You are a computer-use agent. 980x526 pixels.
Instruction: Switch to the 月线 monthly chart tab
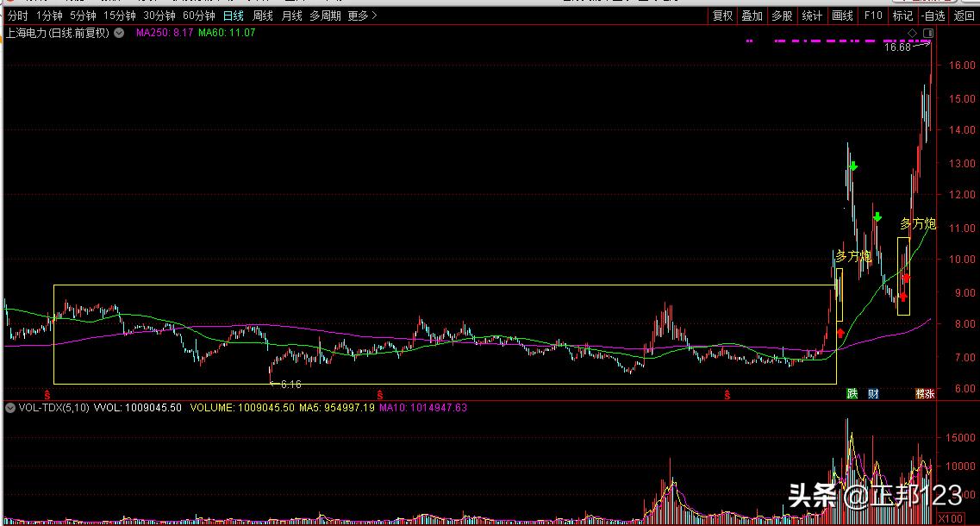point(292,16)
